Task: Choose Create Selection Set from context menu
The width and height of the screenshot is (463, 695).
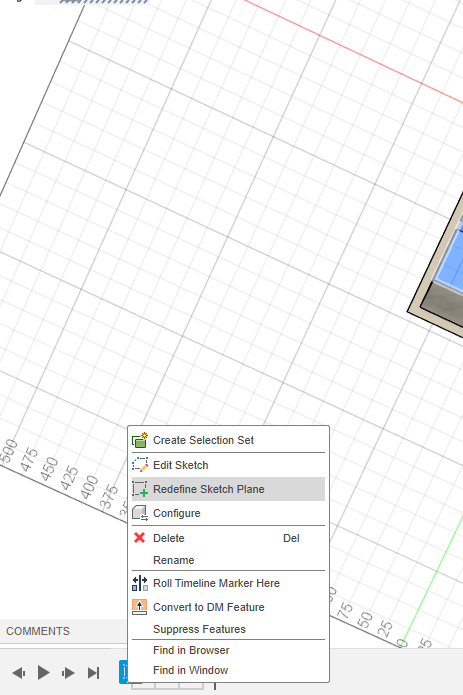Action: (228, 440)
